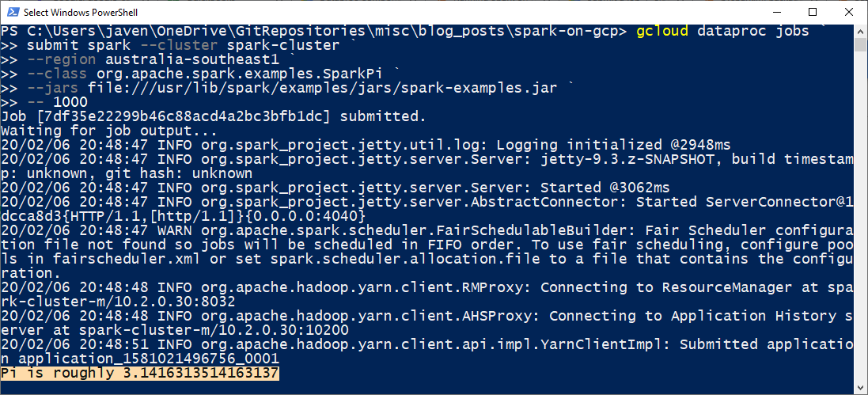Click the scrollbar up arrow
Image resolution: width=868 pixels, height=395 pixels.
[x=860, y=30]
